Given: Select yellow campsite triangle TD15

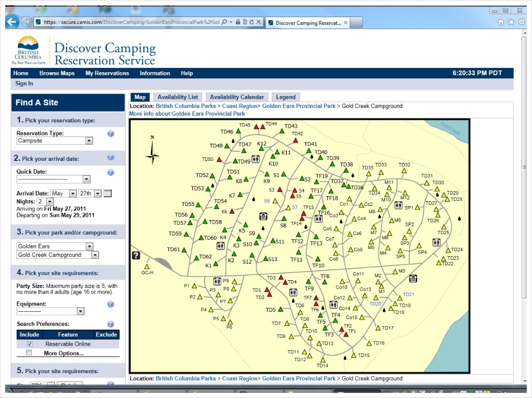Looking at the screenshot, I should (x=354, y=355).
